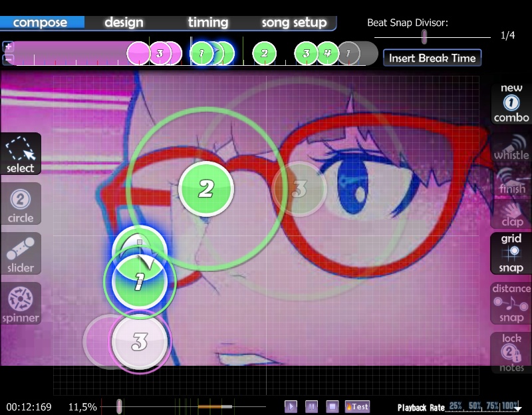
Task: Click the 1/4 snap divisor value
Action: click(507, 35)
